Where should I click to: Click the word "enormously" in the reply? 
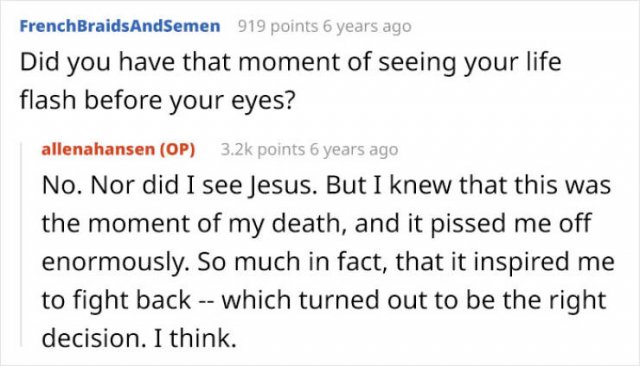(x=115, y=262)
